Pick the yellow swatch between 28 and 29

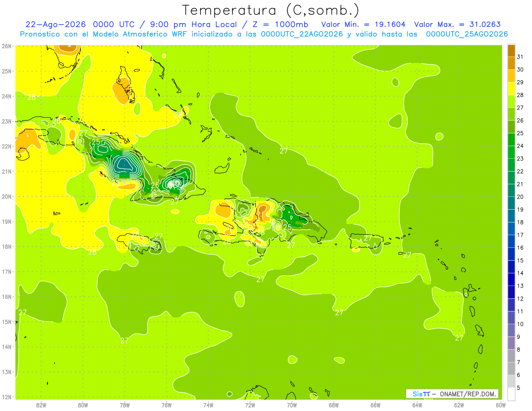tap(511, 88)
